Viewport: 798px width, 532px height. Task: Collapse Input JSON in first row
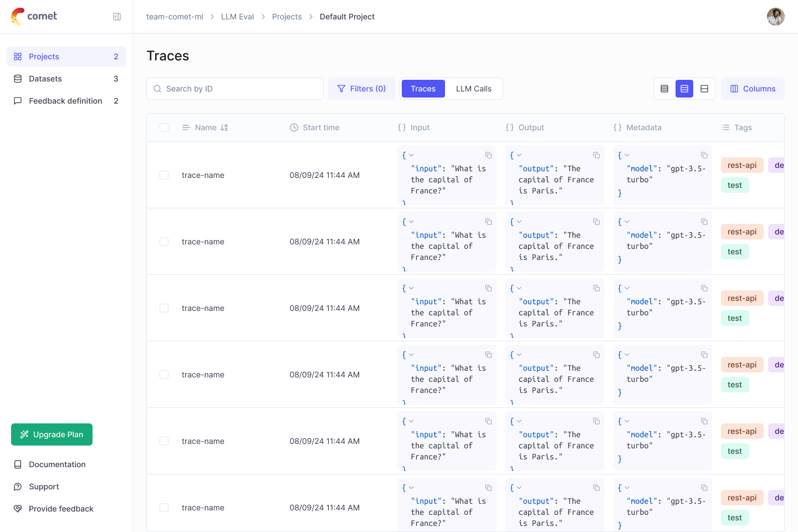click(411, 155)
